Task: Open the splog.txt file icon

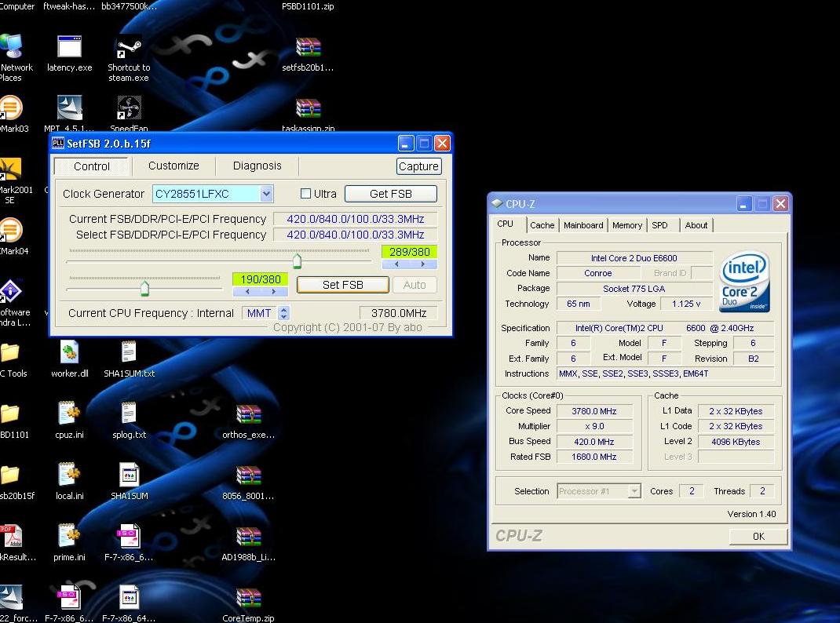Action: coord(129,414)
